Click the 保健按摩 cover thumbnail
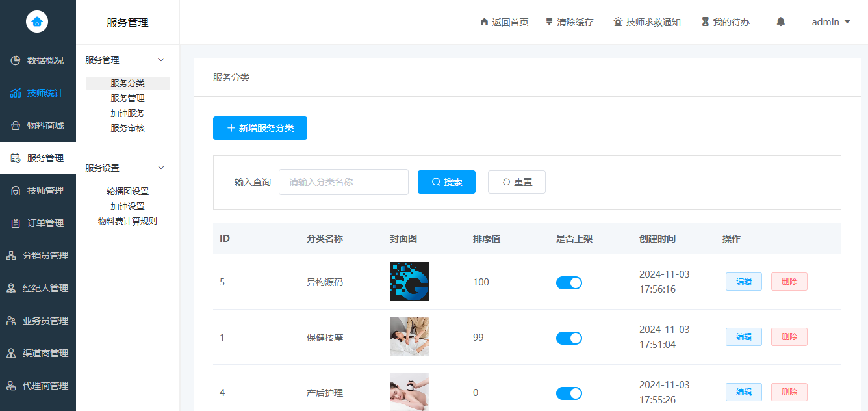Image resolution: width=868 pixels, height=411 pixels. click(x=409, y=337)
